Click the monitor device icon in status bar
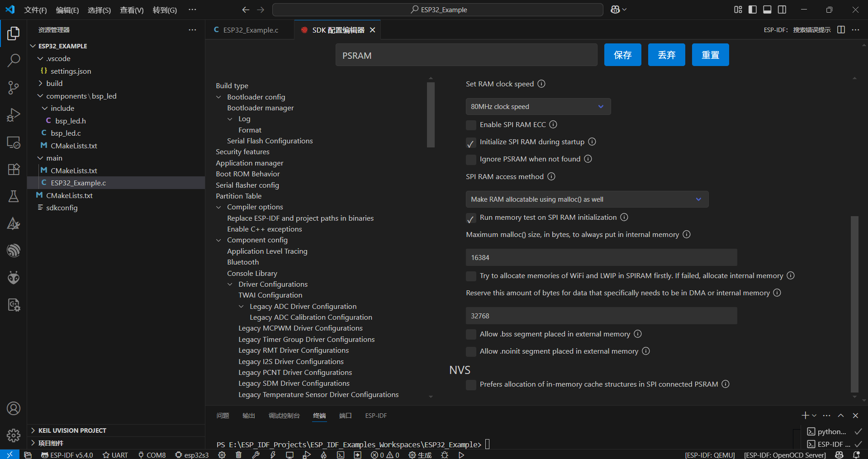868x459 pixels. 289,455
